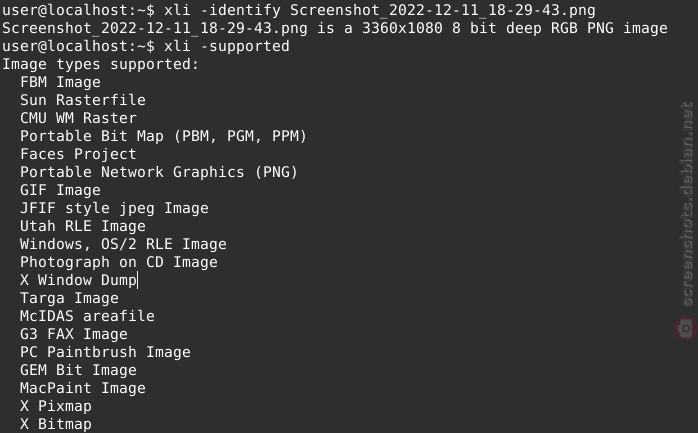Click the 'PC Paintbrush Image' line
The height and width of the screenshot is (433, 698).
(x=106, y=352)
